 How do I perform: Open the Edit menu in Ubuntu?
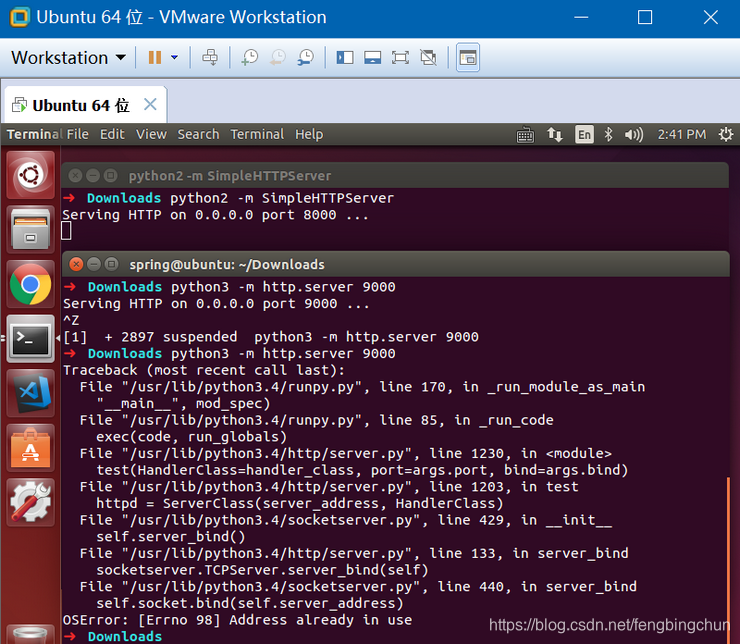tap(112, 134)
